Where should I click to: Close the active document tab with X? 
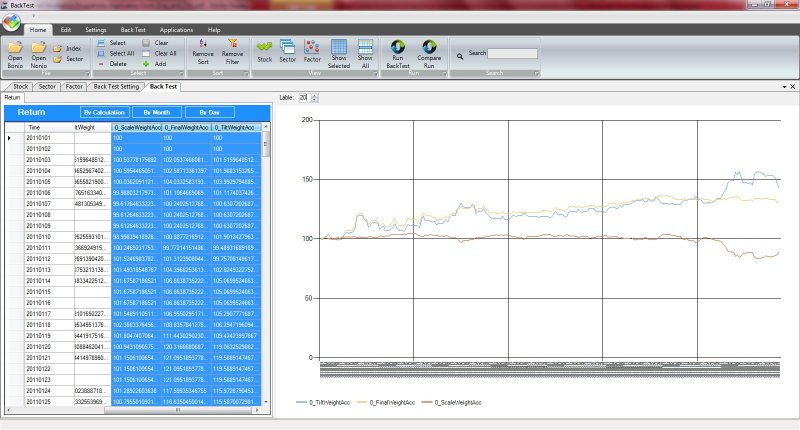tap(793, 87)
